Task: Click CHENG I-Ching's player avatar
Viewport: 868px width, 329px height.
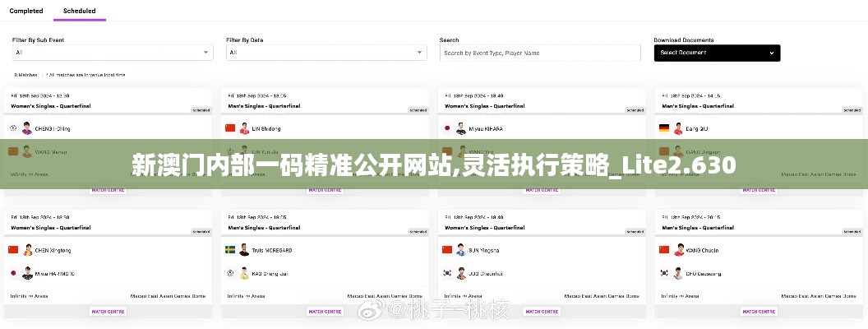Action: 26,128
